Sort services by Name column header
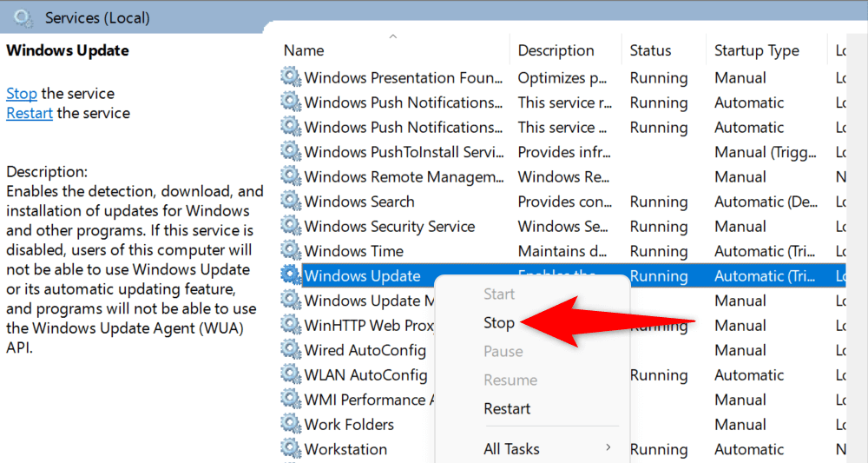This screenshot has height=463, width=868. coord(304,50)
